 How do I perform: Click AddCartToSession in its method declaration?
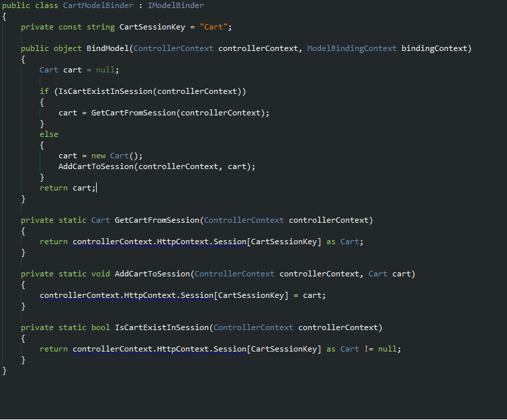(152, 274)
